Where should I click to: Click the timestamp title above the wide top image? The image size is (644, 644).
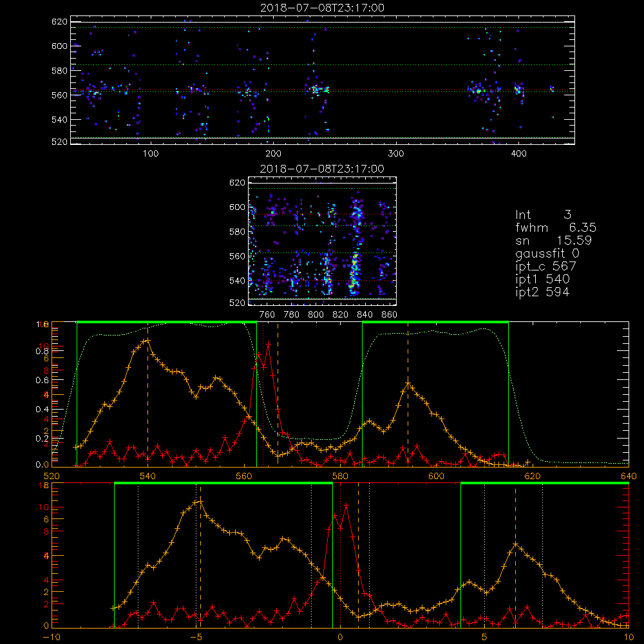tap(323, 8)
